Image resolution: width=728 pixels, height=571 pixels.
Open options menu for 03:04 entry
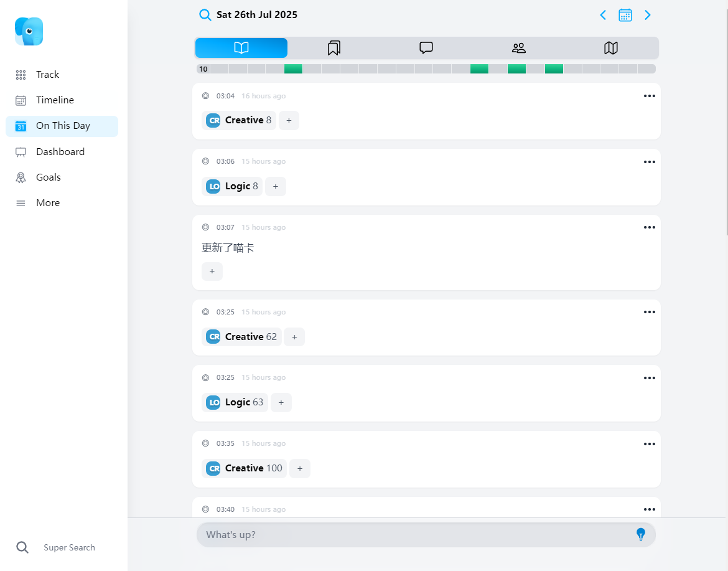649,96
